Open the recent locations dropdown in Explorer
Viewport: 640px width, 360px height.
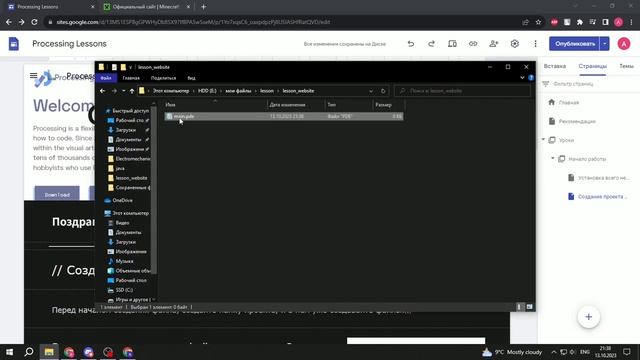124,91
